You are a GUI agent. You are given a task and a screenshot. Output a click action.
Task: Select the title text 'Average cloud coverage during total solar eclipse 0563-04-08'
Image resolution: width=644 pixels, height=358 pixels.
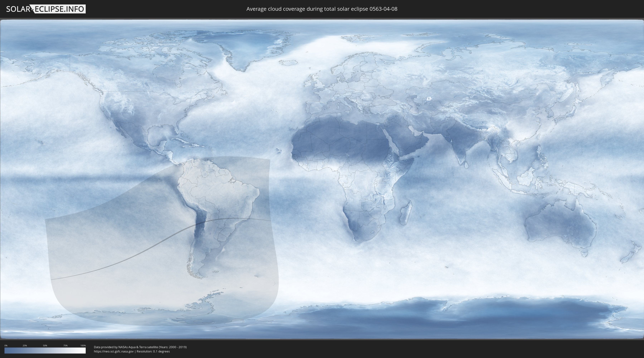pos(322,9)
